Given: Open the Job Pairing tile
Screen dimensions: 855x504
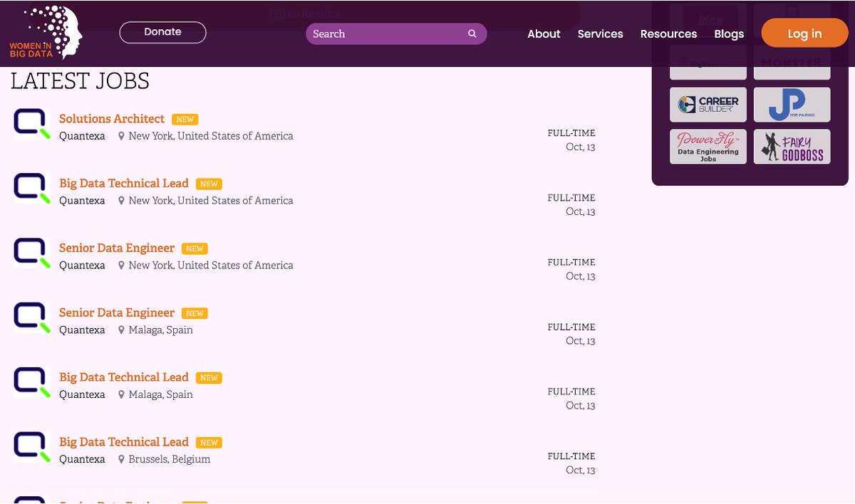Looking at the screenshot, I should (792, 105).
